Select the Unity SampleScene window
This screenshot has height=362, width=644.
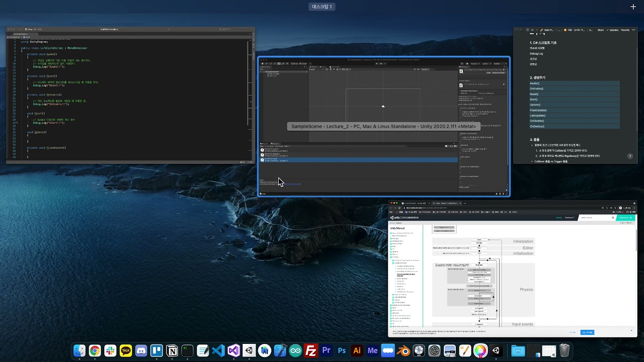click(383, 101)
